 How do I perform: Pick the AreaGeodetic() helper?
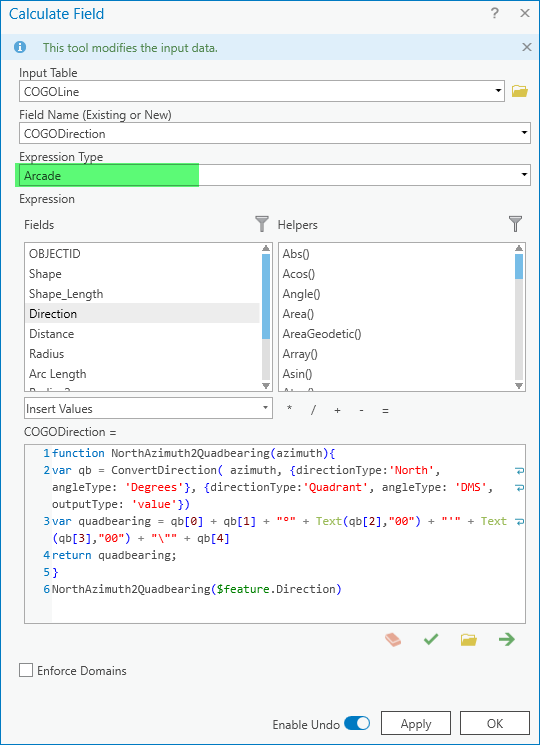click(322, 334)
